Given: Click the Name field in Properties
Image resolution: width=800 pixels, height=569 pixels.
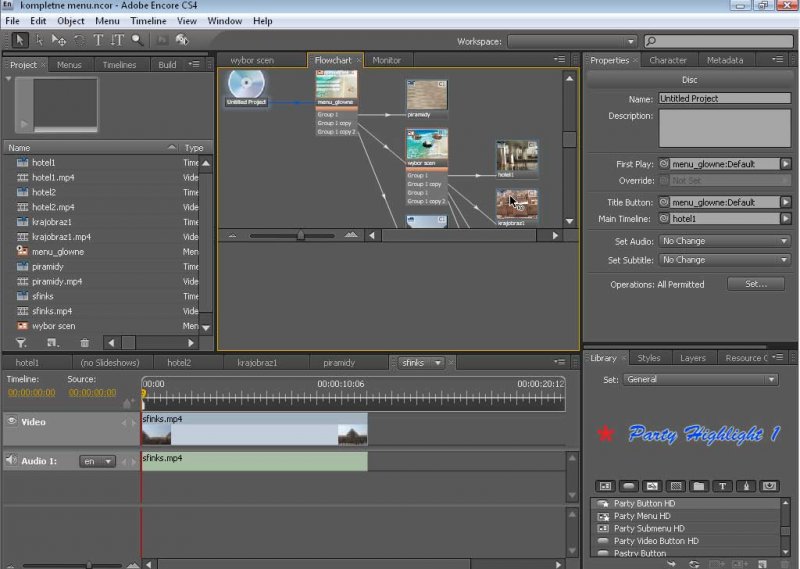Looking at the screenshot, I should (x=724, y=99).
